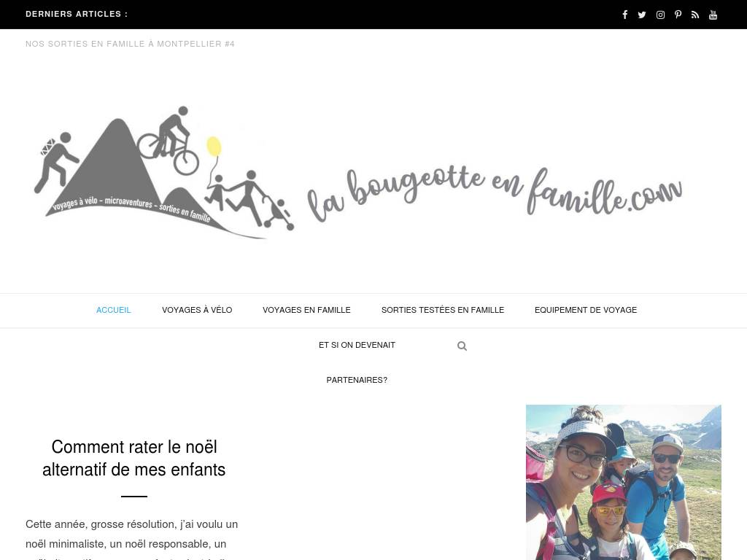
Task: Click the family selfie photo in sidebar
Action: pyautogui.click(x=623, y=483)
